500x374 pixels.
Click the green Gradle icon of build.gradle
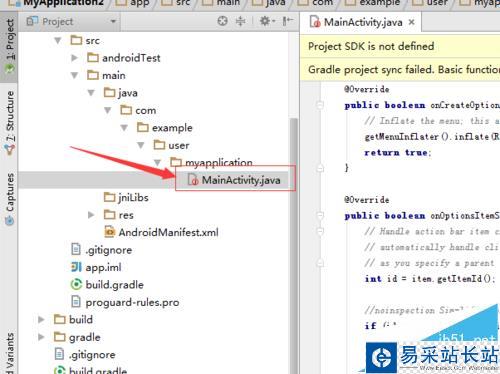[x=76, y=285]
